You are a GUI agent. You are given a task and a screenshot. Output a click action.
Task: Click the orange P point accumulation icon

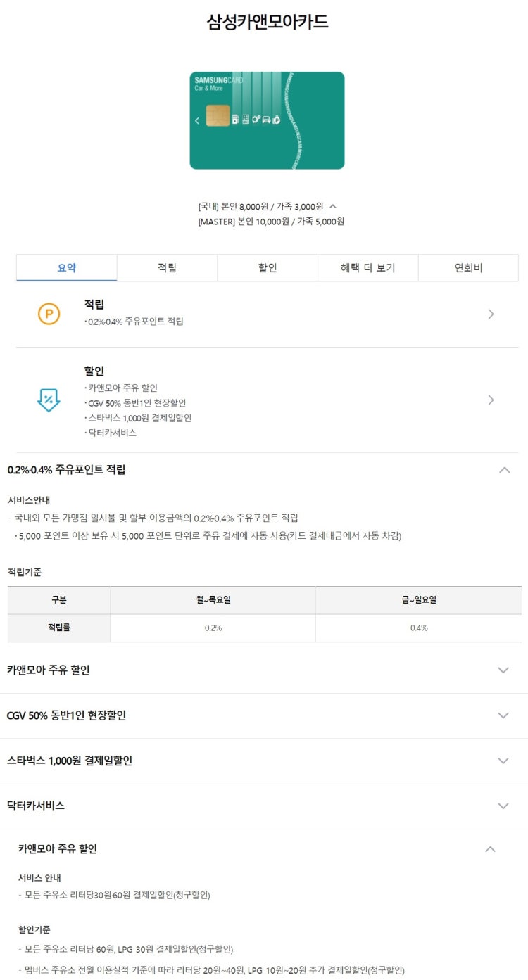pyautogui.click(x=49, y=314)
